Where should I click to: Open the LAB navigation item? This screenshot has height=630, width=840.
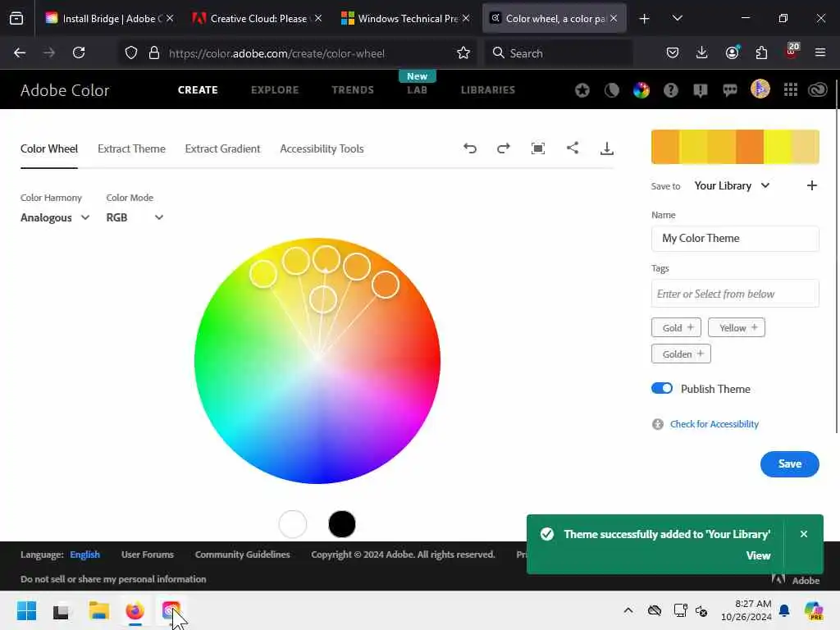point(417,90)
